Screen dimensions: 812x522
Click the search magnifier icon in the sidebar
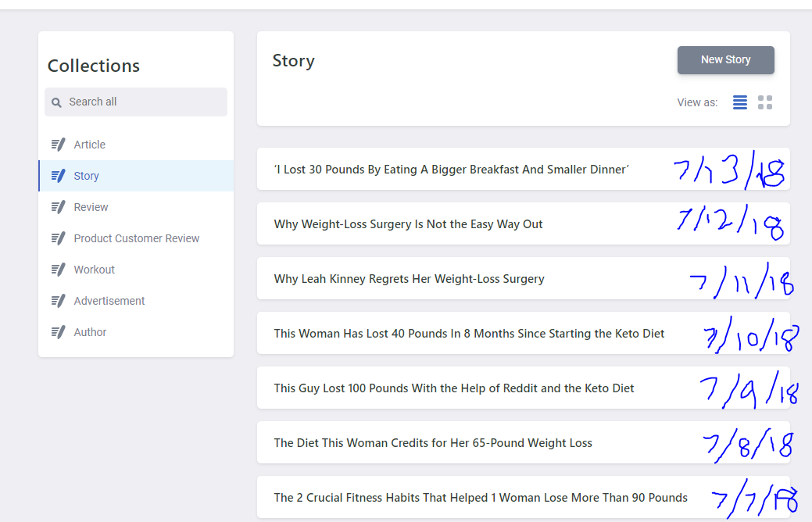tap(55, 102)
